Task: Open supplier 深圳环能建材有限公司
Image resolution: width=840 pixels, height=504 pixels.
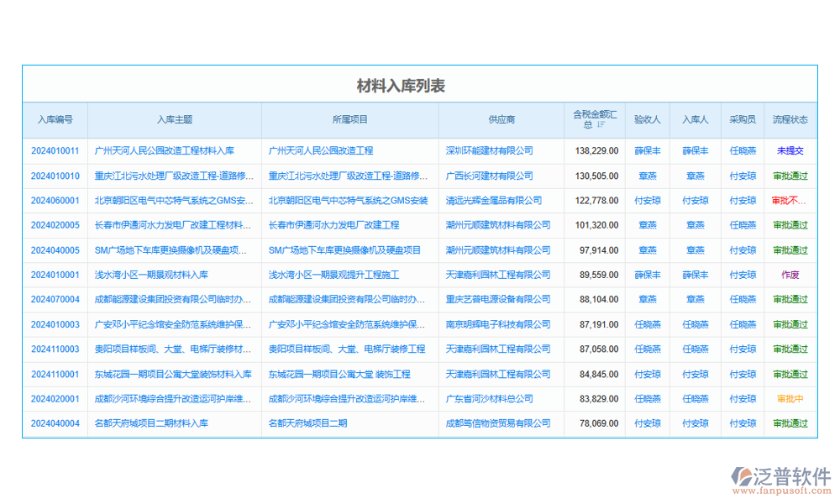Action: click(490, 150)
